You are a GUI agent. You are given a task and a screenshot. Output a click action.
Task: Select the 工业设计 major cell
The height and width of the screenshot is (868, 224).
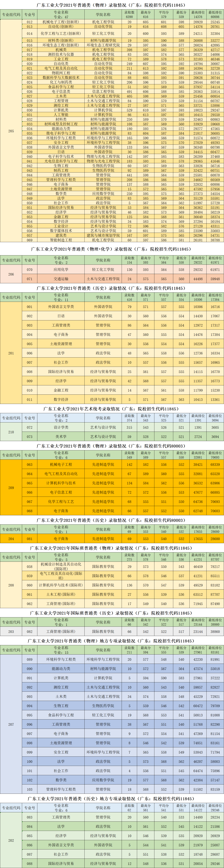[61, 226]
